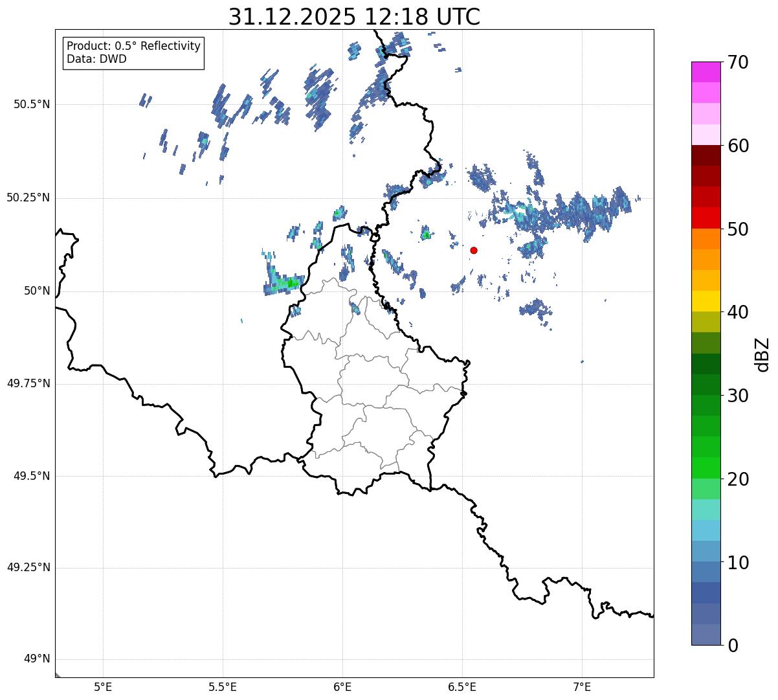Click the latitude label 49°N
778x700 pixels.
pyautogui.click(x=37, y=659)
